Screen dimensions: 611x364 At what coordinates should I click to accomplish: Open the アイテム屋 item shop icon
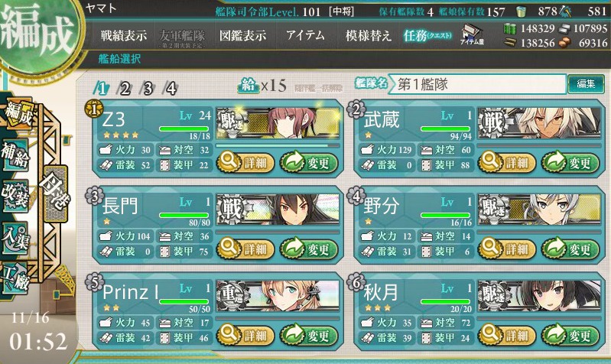click(x=472, y=34)
